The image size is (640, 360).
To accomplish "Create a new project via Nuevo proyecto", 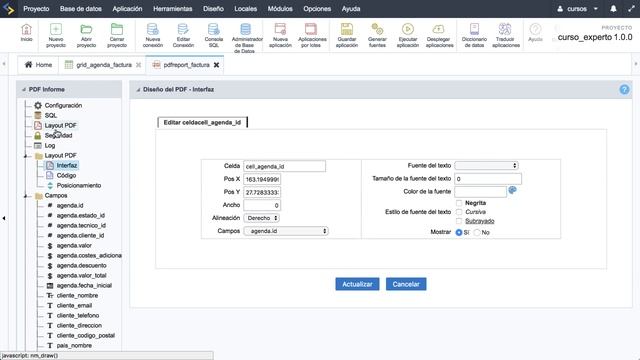I will click(x=56, y=35).
